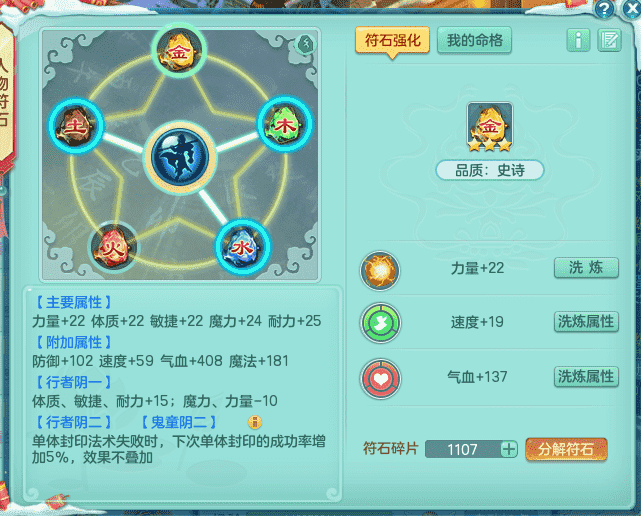Click the small rune icon in diagram corner
This screenshot has width=641, height=516.
305,44
